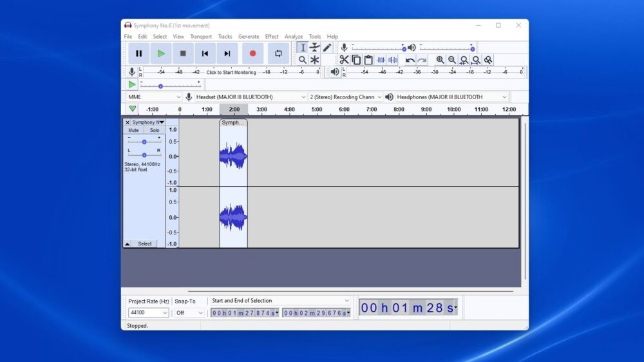This screenshot has width=644, height=362.
Task: Click the Trim audio outside selection icon
Action: point(381,60)
